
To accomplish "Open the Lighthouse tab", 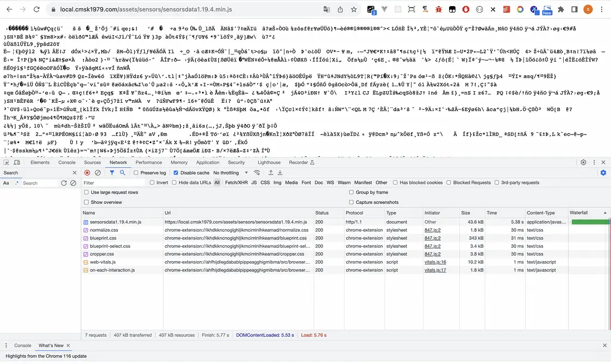I will click(269, 162).
